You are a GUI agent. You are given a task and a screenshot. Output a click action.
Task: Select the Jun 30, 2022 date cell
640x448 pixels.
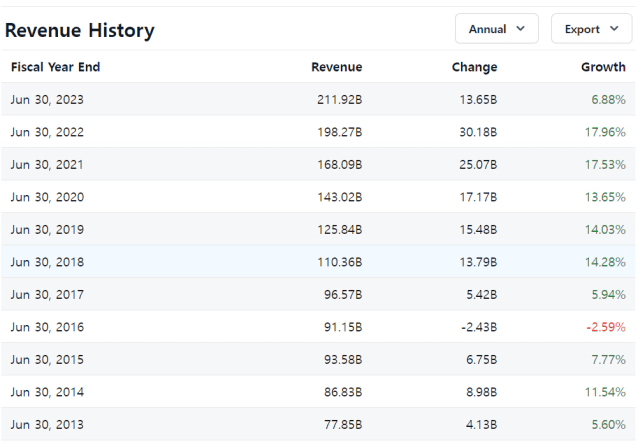coord(47,132)
